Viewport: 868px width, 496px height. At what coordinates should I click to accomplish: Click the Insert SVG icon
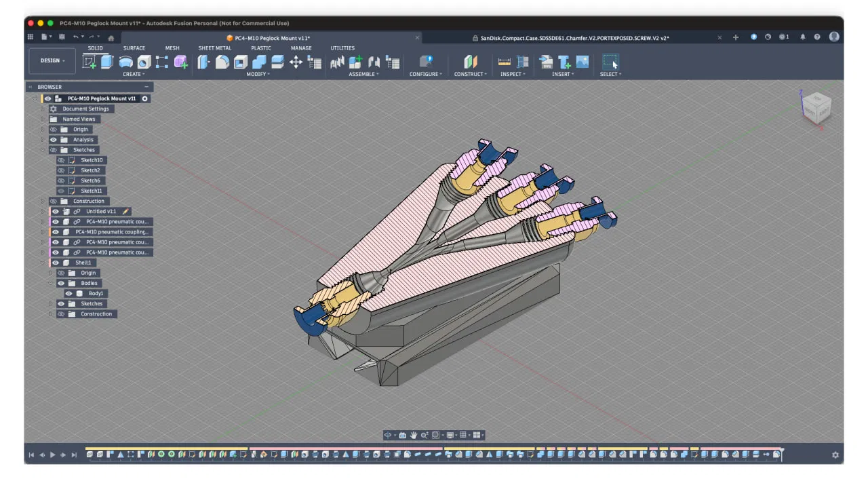(x=546, y=62)
